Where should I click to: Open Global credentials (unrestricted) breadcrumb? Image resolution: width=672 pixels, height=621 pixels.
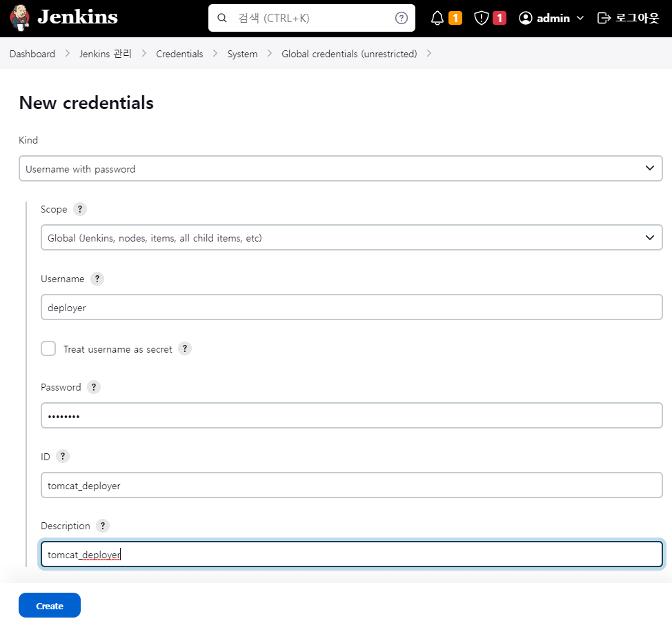pos(349,54)
